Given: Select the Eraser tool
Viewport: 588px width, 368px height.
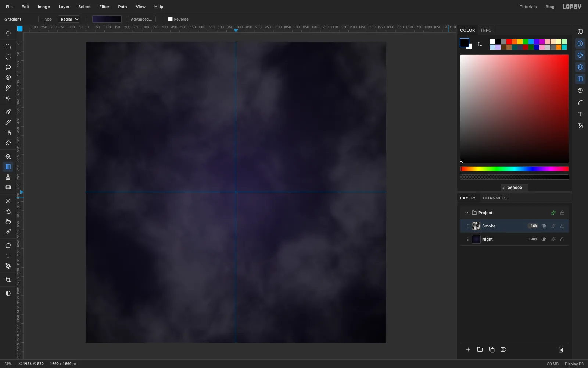Looking at the screenshot, I should coord(8,143).
